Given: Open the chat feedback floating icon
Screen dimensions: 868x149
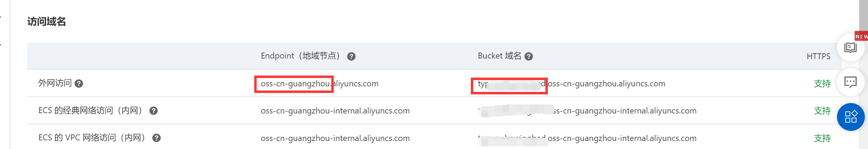Looking at the screenshot, I should 850,82.
